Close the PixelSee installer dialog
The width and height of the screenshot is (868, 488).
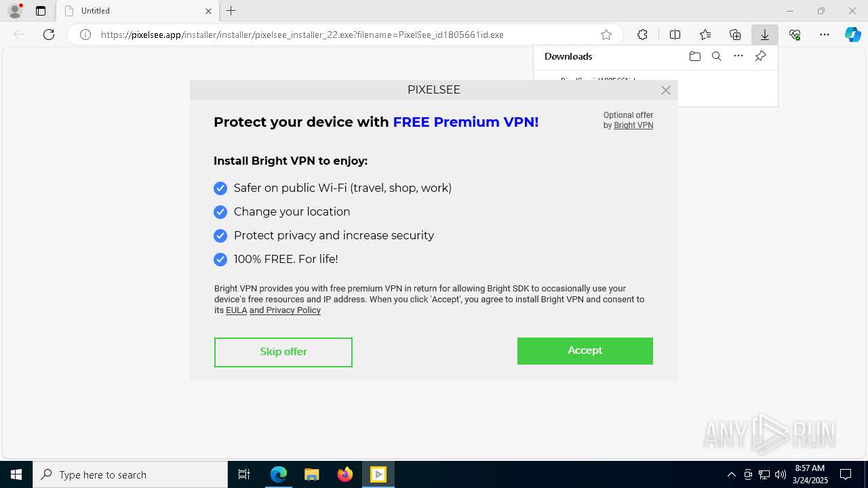point(666,90)
